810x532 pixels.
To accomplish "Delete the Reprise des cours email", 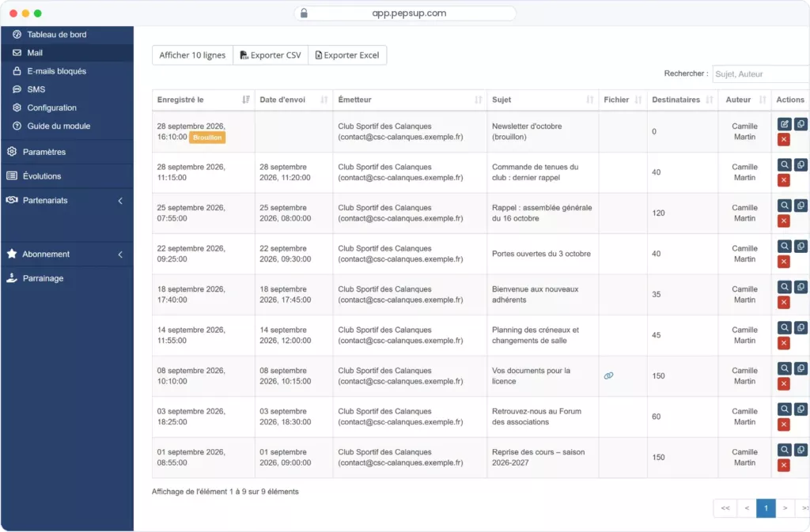I will (784, 466).
